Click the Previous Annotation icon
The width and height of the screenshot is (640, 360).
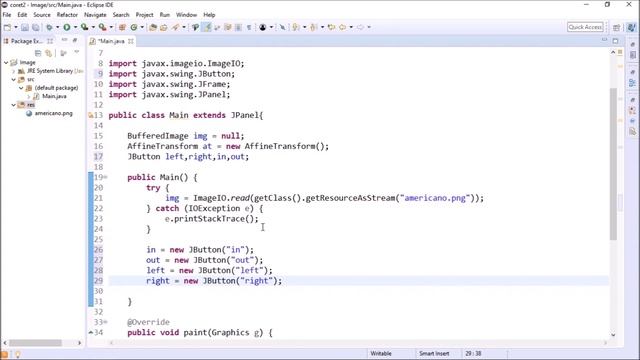pyautogui.click(x=313, y=27)
